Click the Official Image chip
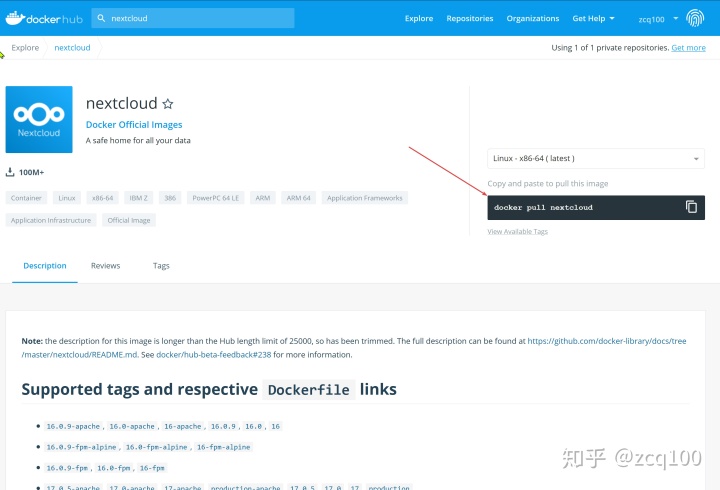The image size is (720, 490). pos(129,220)
